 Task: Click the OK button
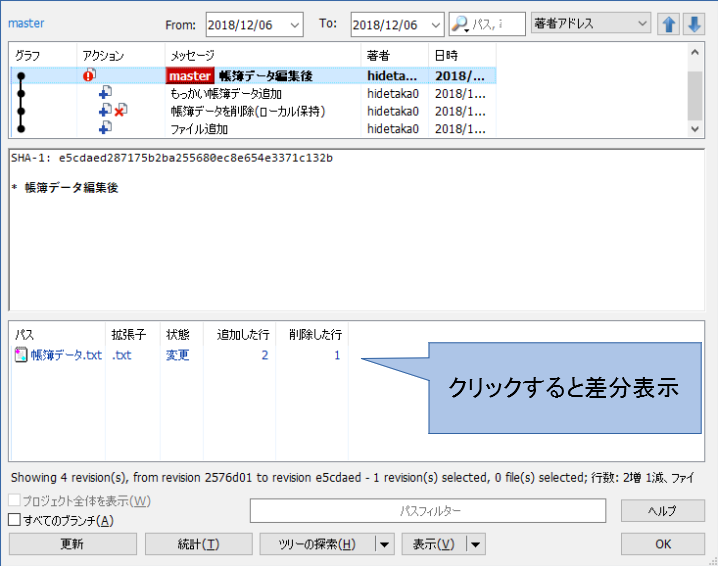pyautogui.click(x=663, y=544)
